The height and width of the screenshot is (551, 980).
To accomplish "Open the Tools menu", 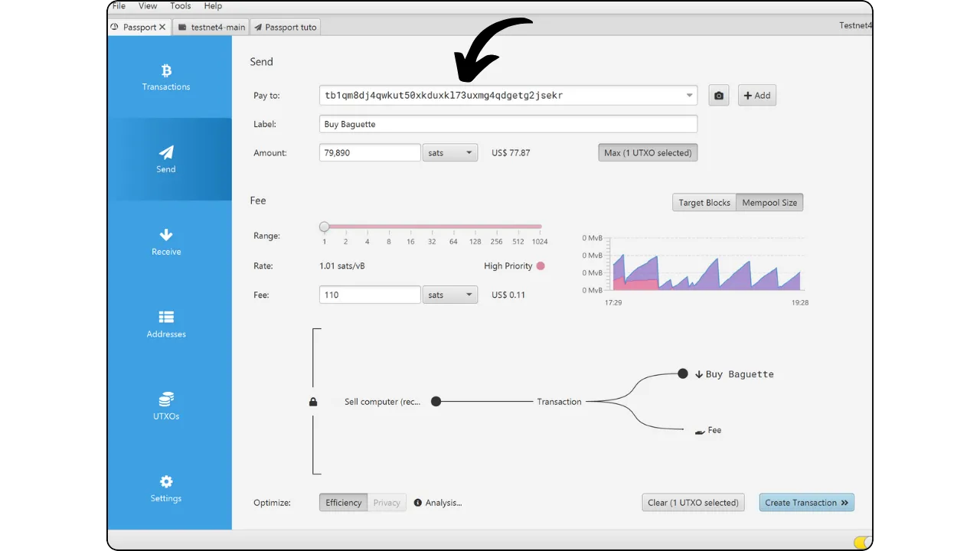I will pyautogui.click(x=181, y=6).
